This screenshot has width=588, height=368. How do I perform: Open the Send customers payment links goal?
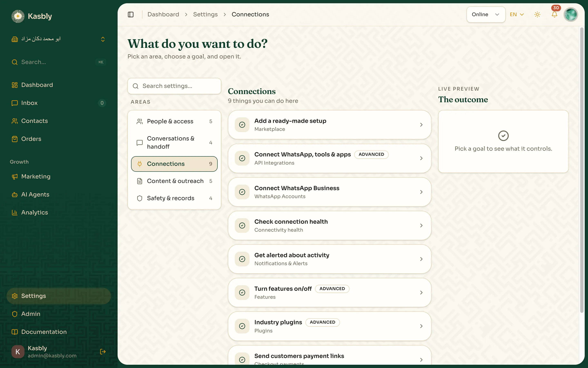click(x=330, y=355)
